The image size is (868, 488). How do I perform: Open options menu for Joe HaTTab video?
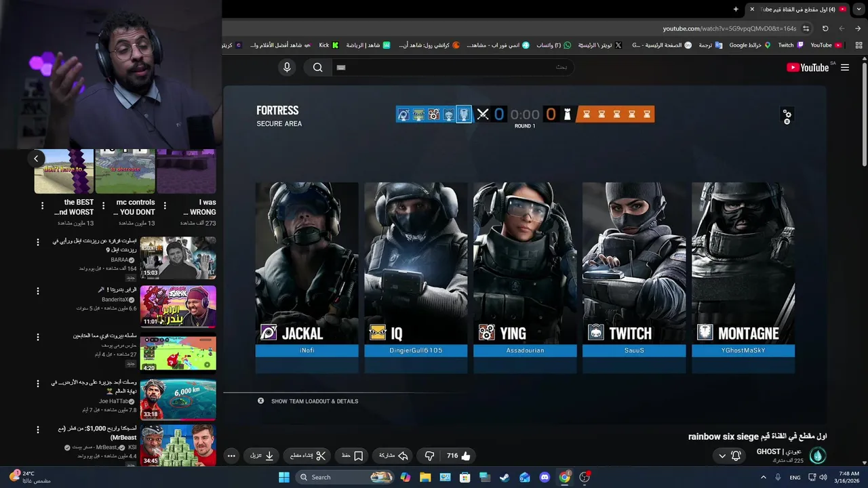click(39, 384)
